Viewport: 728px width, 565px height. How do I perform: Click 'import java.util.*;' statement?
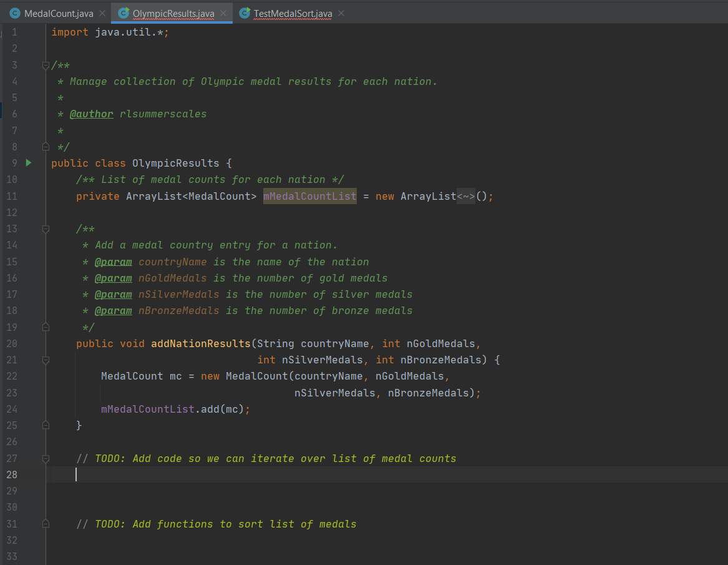click(110, 32)
